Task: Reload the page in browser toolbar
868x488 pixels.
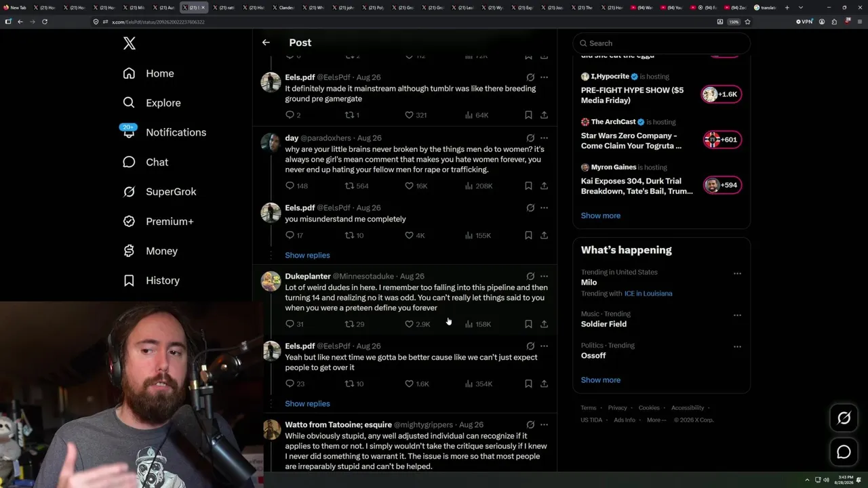Action: point(45,22)
